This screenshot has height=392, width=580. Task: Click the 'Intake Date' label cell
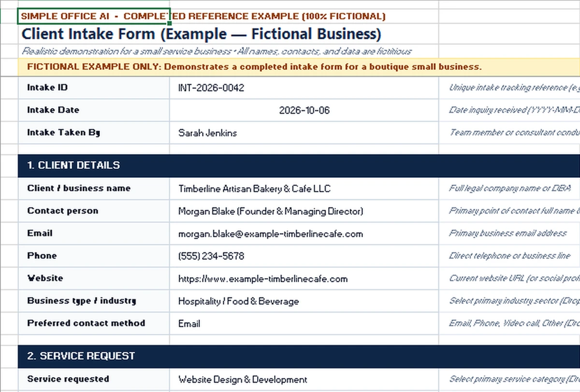click(x=94, y=110)
